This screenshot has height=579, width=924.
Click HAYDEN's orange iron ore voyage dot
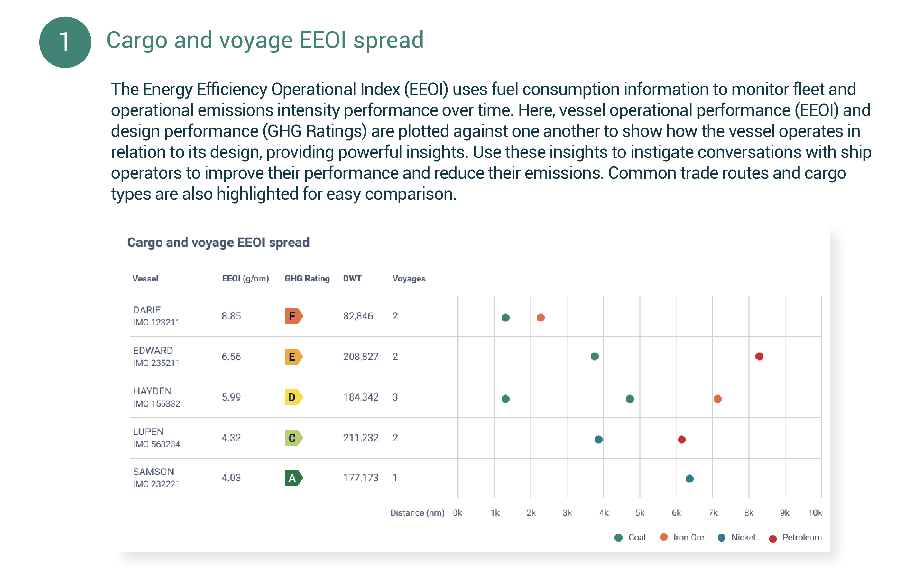[x=717, y=399]
